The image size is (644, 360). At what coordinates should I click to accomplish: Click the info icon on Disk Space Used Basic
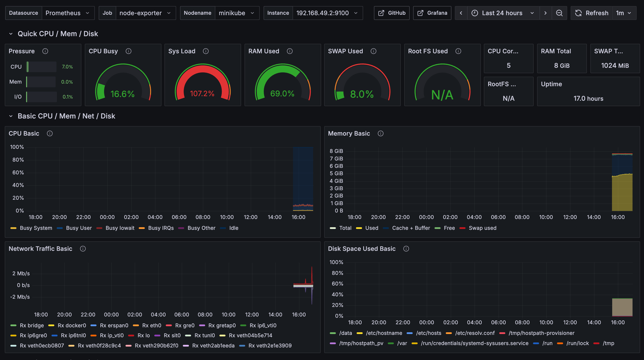(x=406, y=249)
